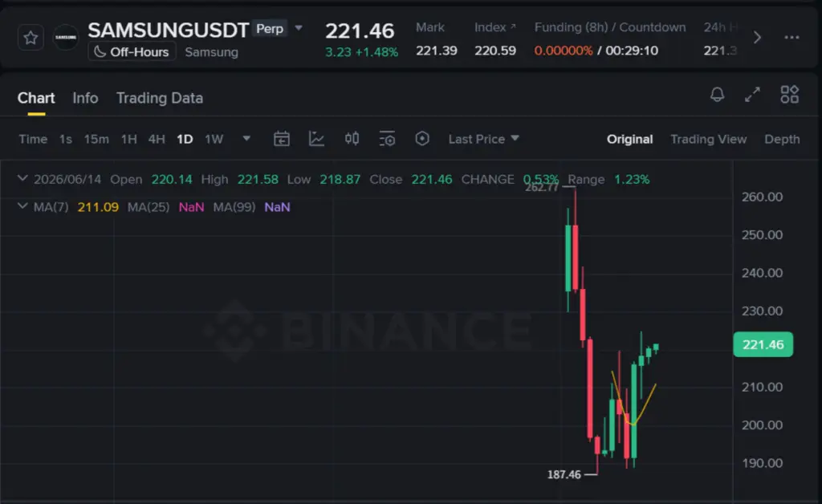Add SAMSUNGUSDT to favorites with star icon
Screen dimensions: 822x504
coord(31,38)
